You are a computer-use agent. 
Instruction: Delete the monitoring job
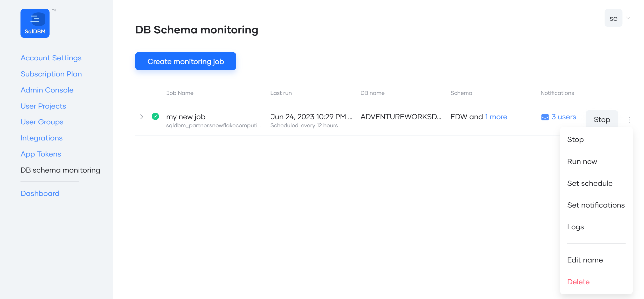tap(578, 282)
